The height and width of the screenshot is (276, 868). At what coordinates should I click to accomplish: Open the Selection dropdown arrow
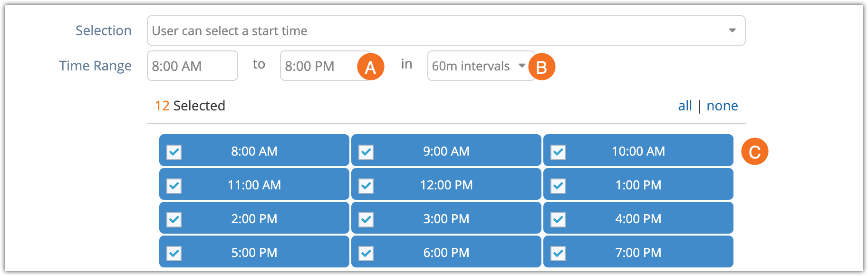pos(732,30)
